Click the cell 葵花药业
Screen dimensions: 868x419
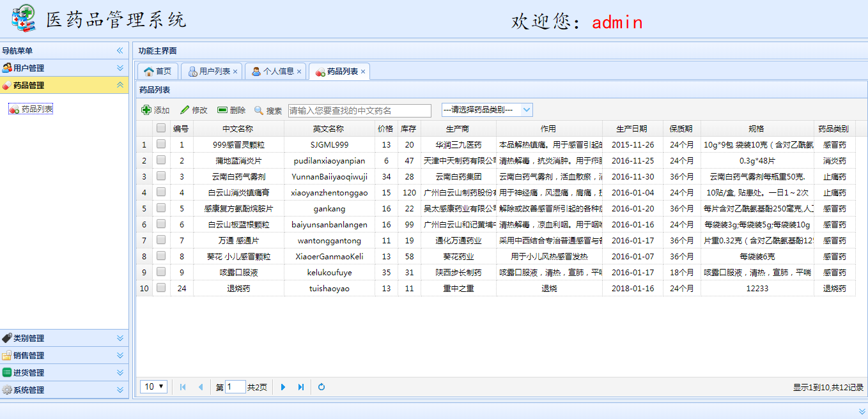pyautogui.click(x=458, y=256)
